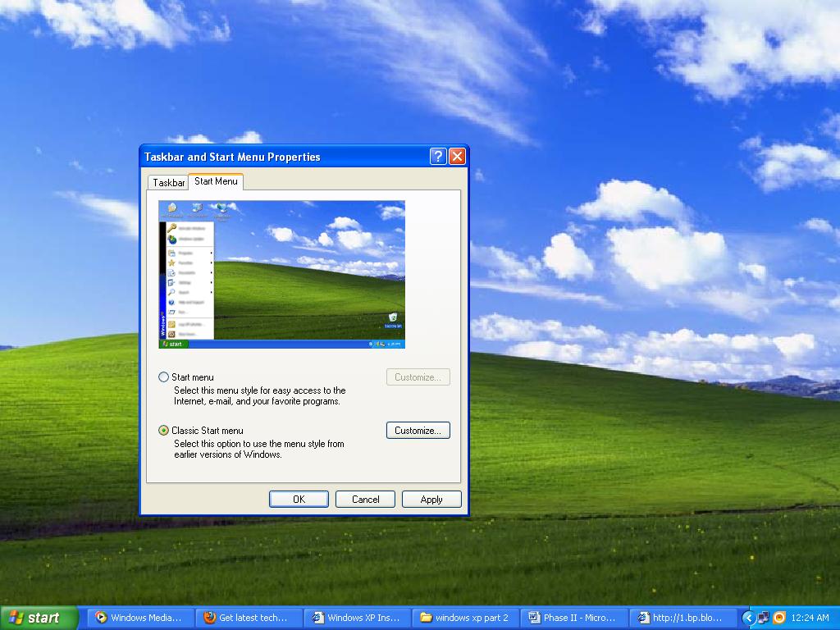Select the Classic Start menu radio option
The image size is (840, 630).
[x=164, y=430]
